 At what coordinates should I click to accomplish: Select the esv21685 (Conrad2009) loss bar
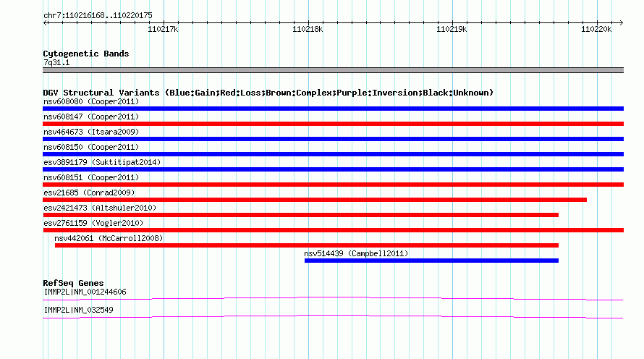coord(315,200)
